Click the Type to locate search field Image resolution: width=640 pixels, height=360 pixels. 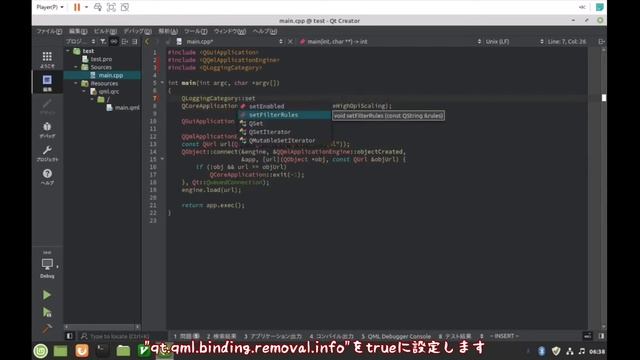click(x=119, y=336)
